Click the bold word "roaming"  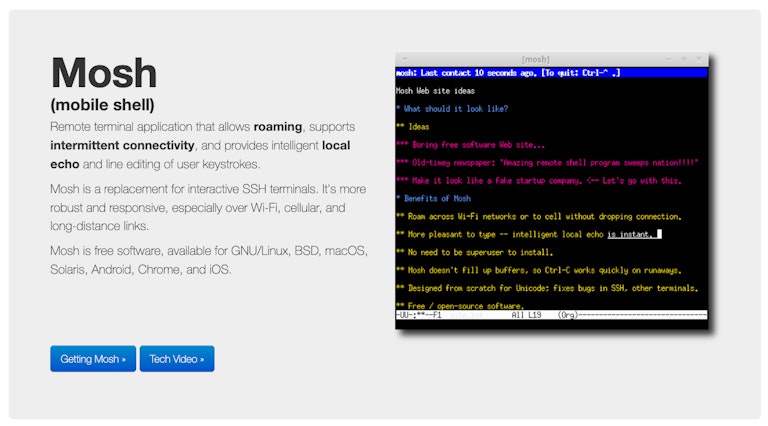coord(278,126)
